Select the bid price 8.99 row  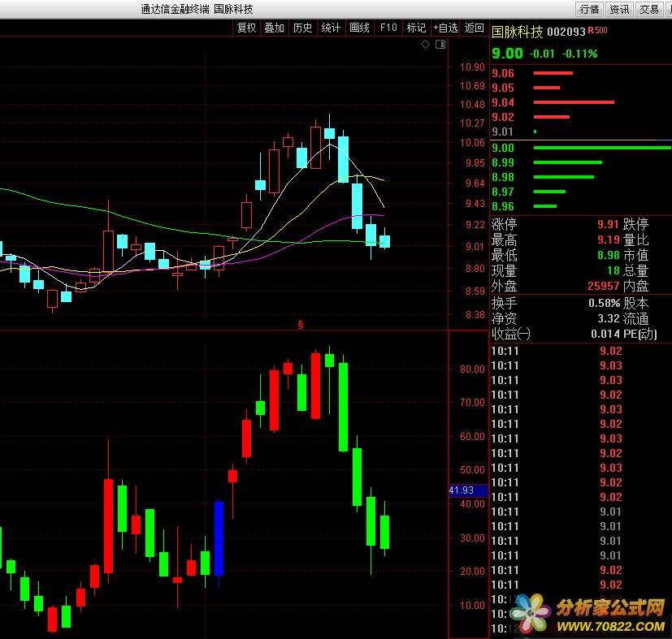tap(580, 162)
